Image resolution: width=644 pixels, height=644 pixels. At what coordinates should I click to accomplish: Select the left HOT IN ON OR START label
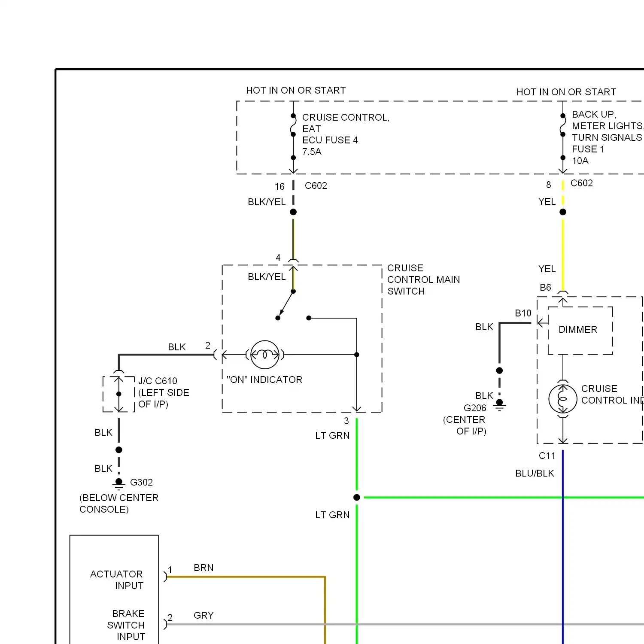[296, 90]
